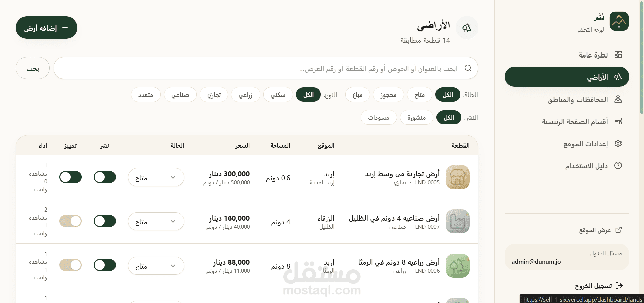Click the logout icon next to تسجيل الخروج
Screen dimensions: 644x303
tap(619, 286)
